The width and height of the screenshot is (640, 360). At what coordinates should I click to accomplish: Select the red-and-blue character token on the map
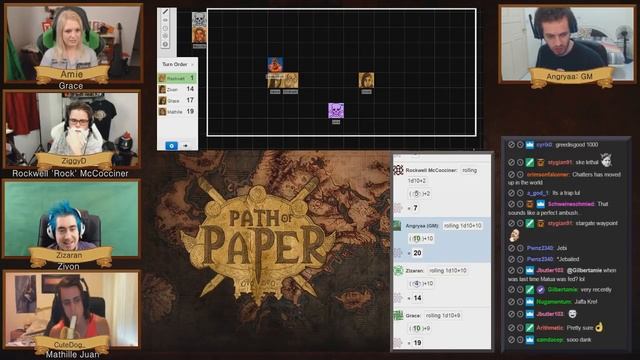pyautogui.click(x=276, y=64)
